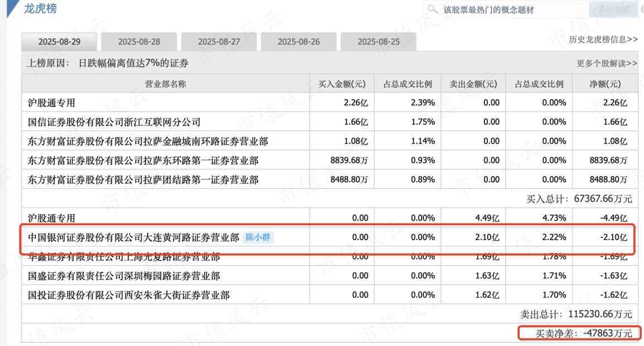644x346 pixels.
Task: Click 买入总计 67367.66万元 text
Action: click(x=579, y=199)
